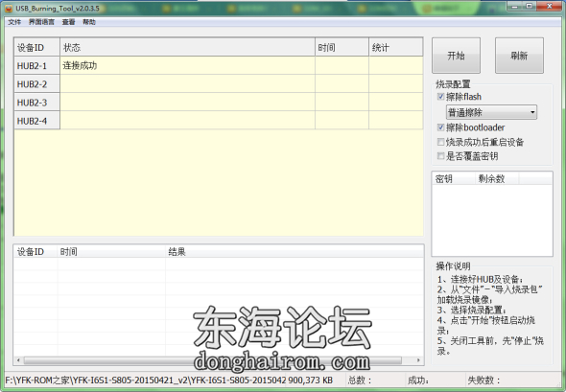Click the 时间 column header in log list
566x392 pixels.
[x=111, y=252]
